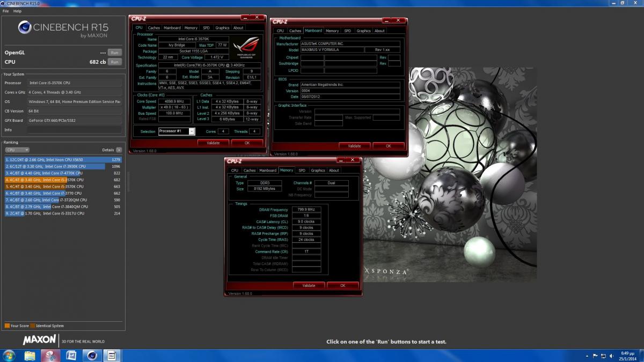This screenshot has height=362, width=644.
Task: Select the Core i7-3930K ranking row
Action: point(63,166)
